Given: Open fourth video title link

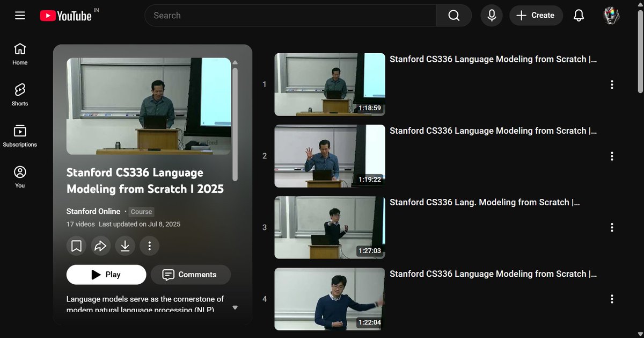Looking at the screenshot, I should pyautogui.click(x=493, y=274).
